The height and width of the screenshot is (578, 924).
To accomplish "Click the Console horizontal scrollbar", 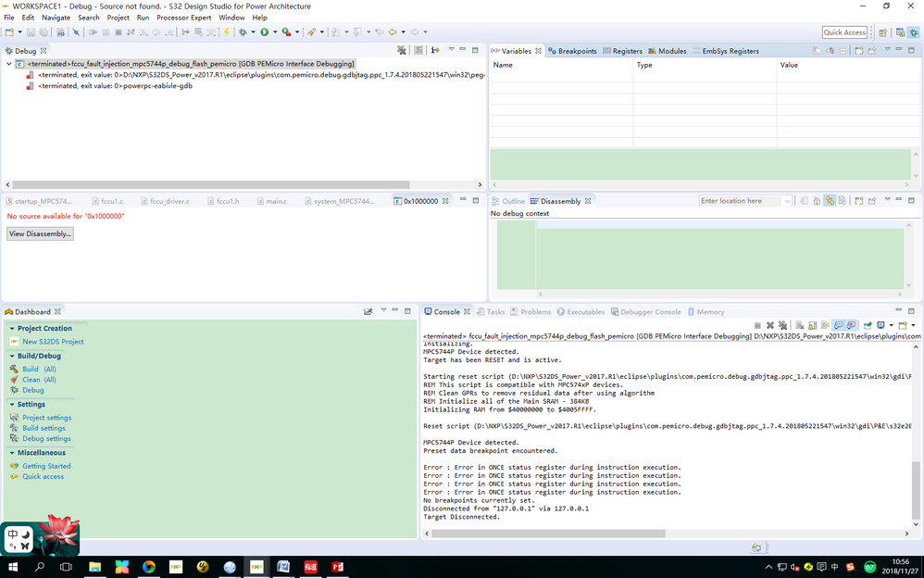I will tap(548, 534).
